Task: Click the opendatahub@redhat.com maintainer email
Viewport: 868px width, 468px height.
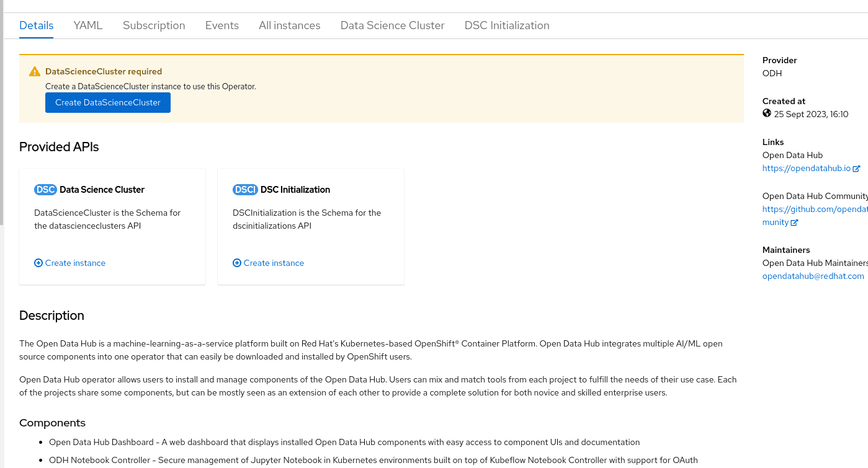Action: coord(813,276)
